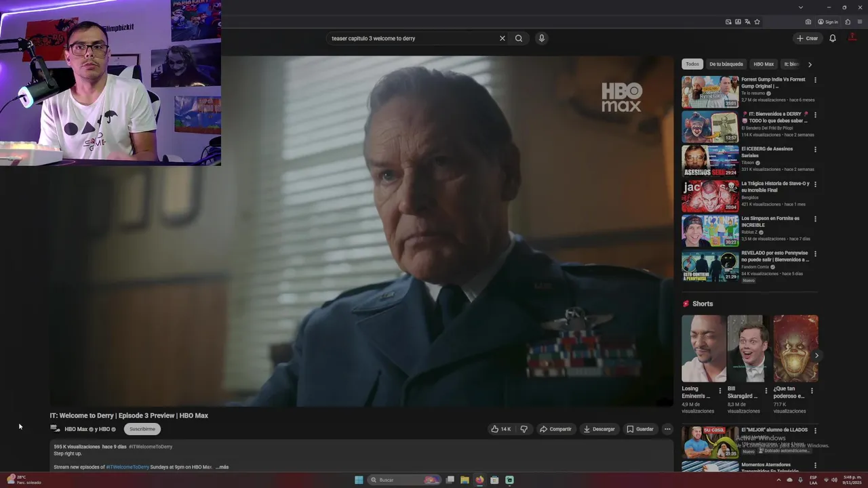Open REVELADO por esto Pennywise video thumbnail

click(710, 266)
